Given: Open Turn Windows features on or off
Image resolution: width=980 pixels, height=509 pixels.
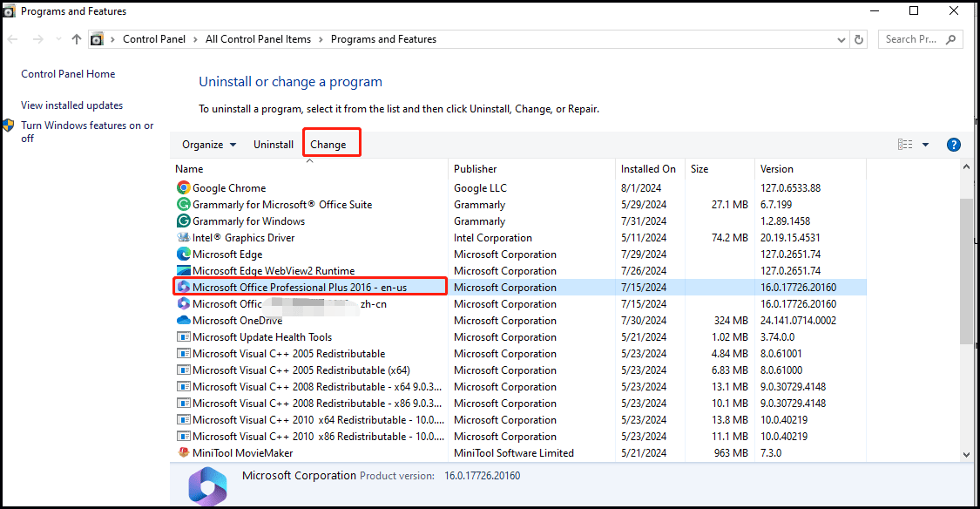Looking at the screenshot, I should tap(87, 132).
